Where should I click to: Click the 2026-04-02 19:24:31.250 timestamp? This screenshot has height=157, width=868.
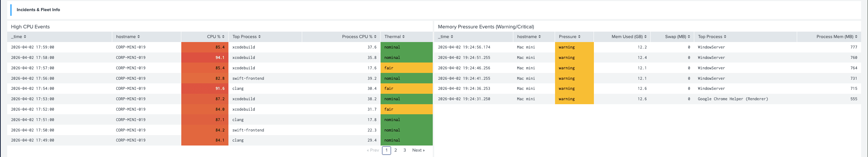(464, 99)
